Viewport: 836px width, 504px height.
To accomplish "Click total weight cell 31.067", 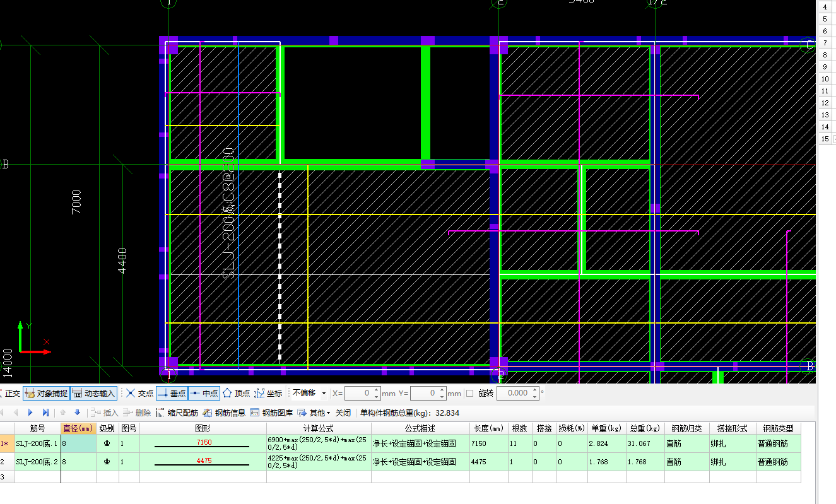I will [x=645, y=443].
